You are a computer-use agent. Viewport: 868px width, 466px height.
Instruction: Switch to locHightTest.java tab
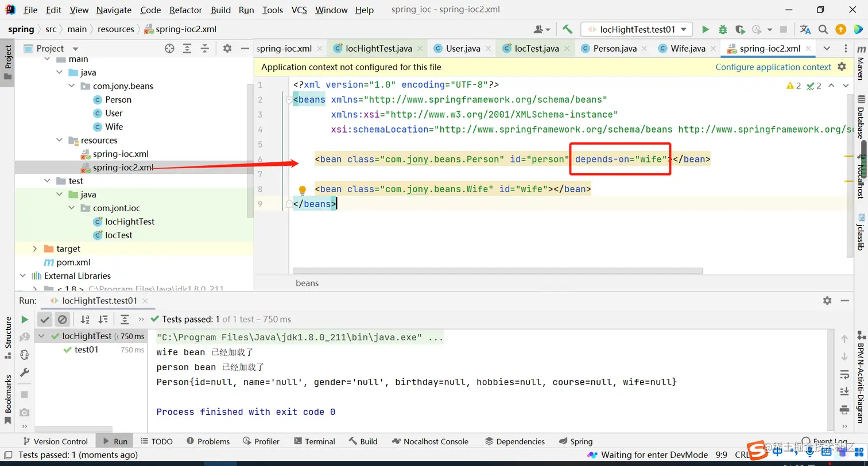tap(378, 48)
